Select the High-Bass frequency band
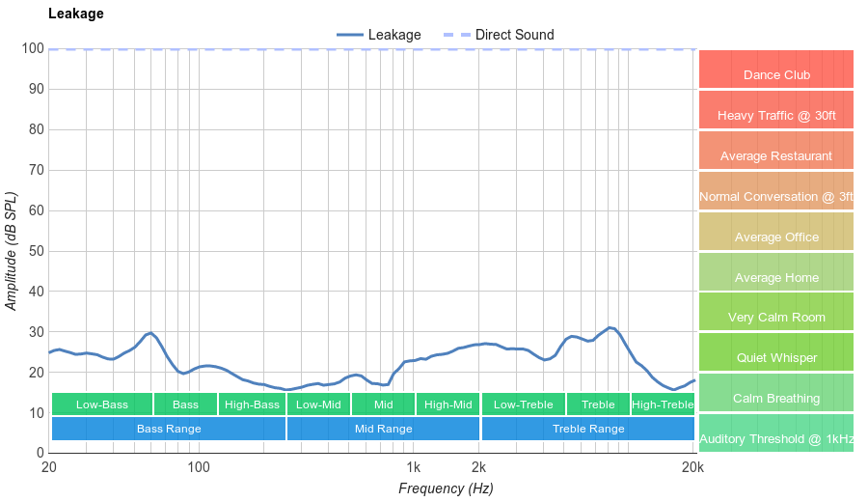Viewport: 868px width, 502px height. [252, 404]
